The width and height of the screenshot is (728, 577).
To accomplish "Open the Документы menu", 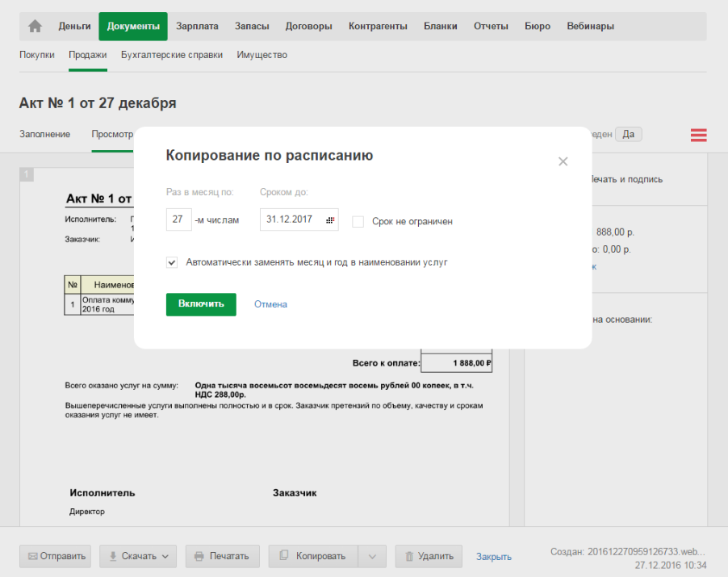I will point(133,26).
